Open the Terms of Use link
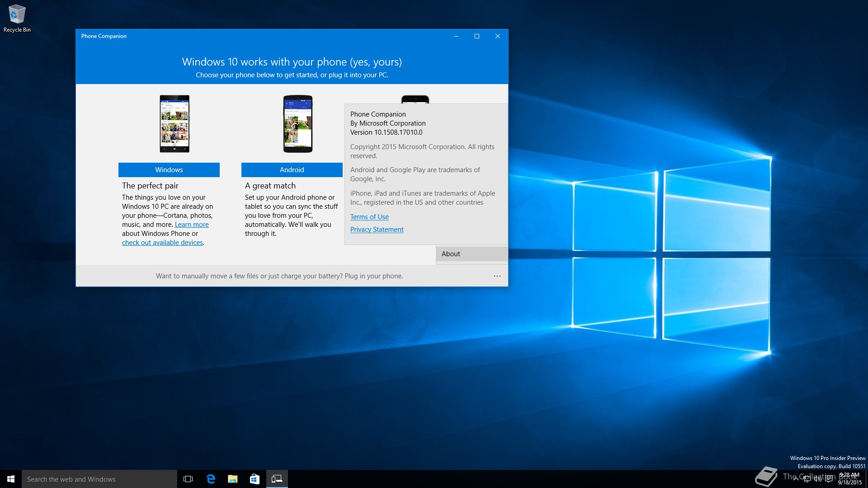The height and width of the screenshot is (488, 868). coord(369,217)
